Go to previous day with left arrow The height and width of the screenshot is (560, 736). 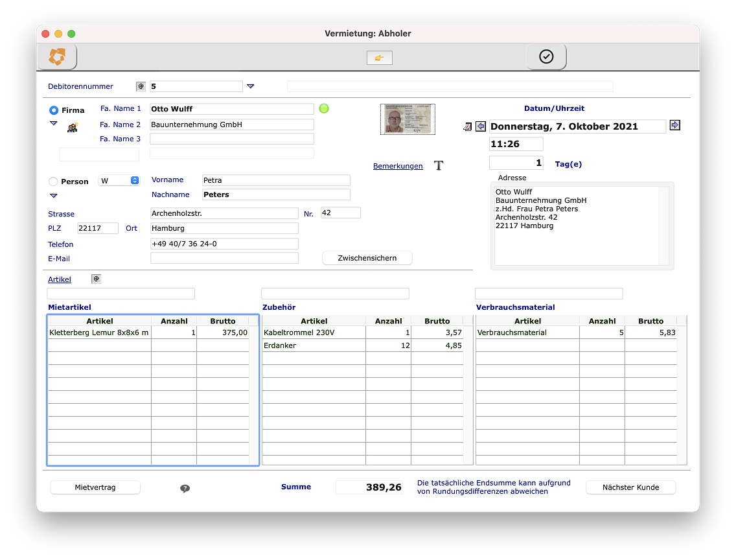tap(481, 126)
